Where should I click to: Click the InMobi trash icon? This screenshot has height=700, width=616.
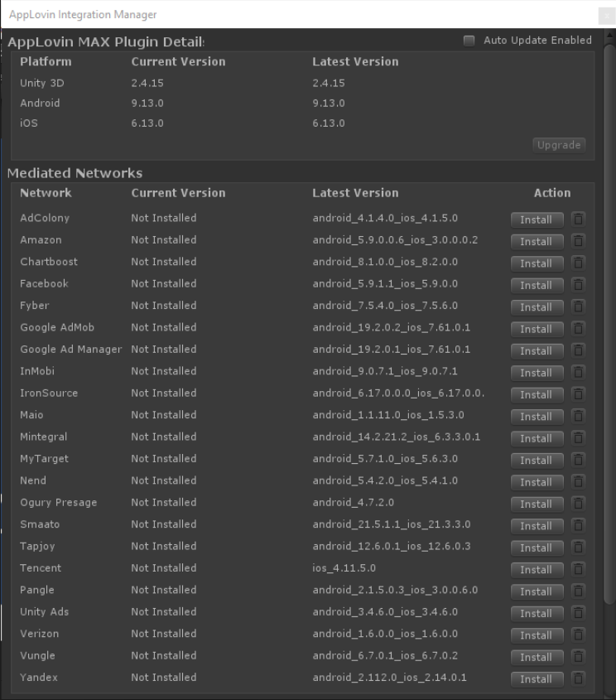578,372
